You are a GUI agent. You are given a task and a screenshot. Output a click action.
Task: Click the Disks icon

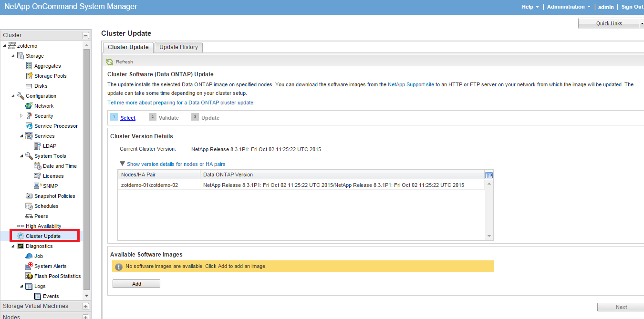coord(29,86)
